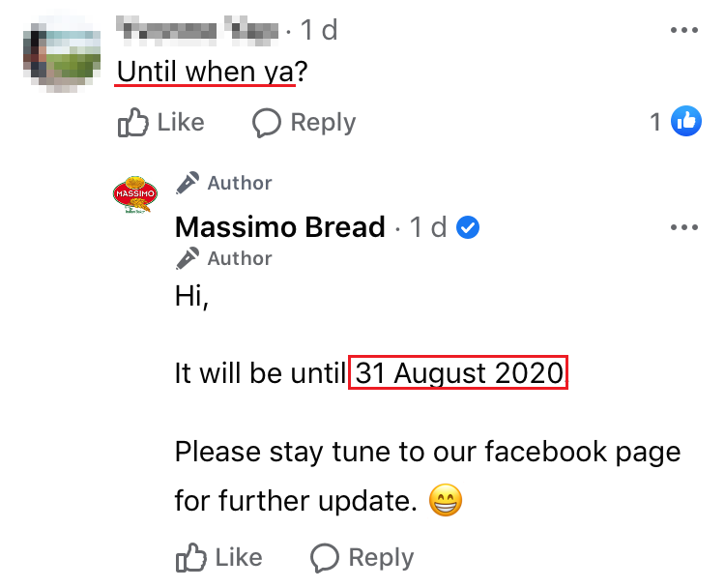The height and width of the screenshot is (588, 725).
Task: Toggle Like text on Massimo Bread's reply
Action: (x=239, y=558)
